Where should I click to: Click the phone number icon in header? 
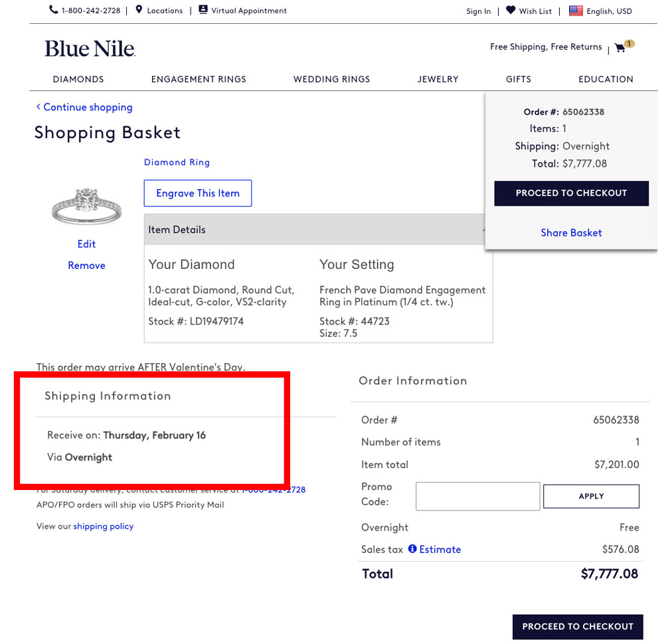pyautogui.click(x=53, y=10)
